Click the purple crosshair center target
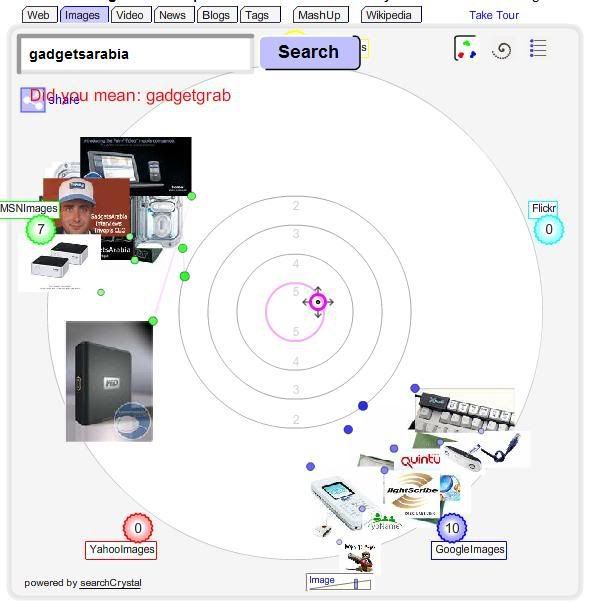594x602 pixels. (x=318, y=302)
